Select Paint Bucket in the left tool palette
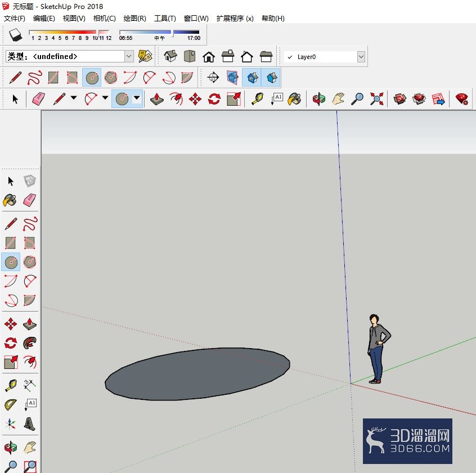The image size is (476, 473). click(10, 200)
